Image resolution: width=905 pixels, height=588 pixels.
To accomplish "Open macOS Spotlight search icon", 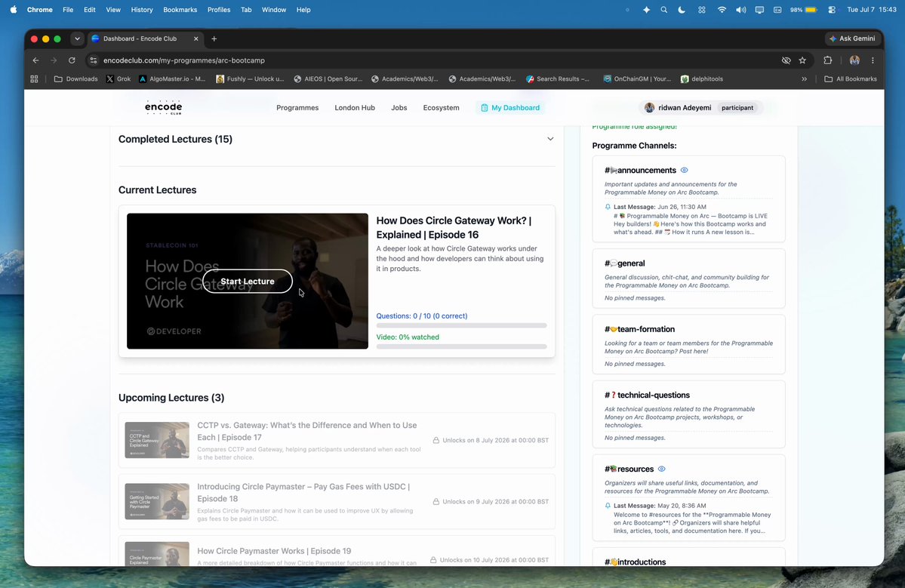I will tap(663, 10).
